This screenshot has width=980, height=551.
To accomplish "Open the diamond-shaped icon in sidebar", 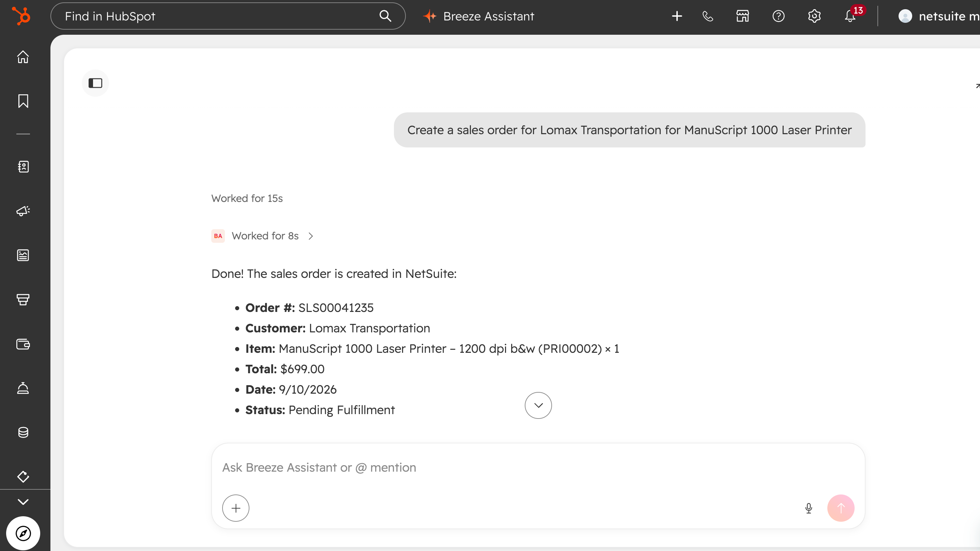I will (x=23, y=476).
